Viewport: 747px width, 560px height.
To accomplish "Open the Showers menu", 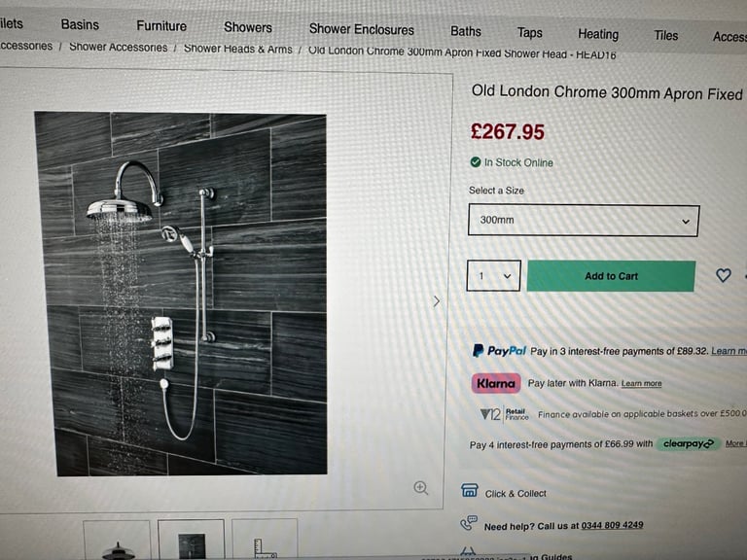I will (x=248, y=27).
